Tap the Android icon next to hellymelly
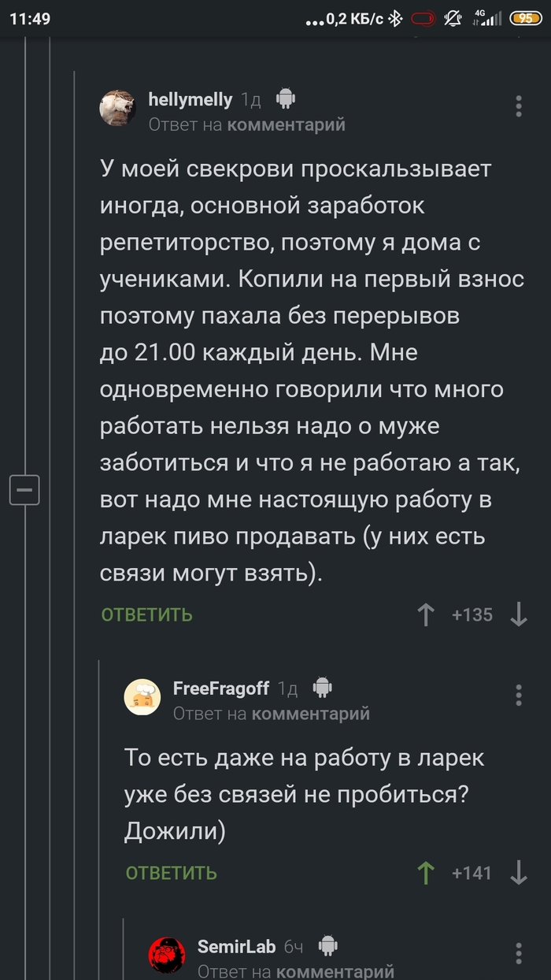The width and height of the screenshot is (551, 980). pyautogui.click(x=284, y=98)
